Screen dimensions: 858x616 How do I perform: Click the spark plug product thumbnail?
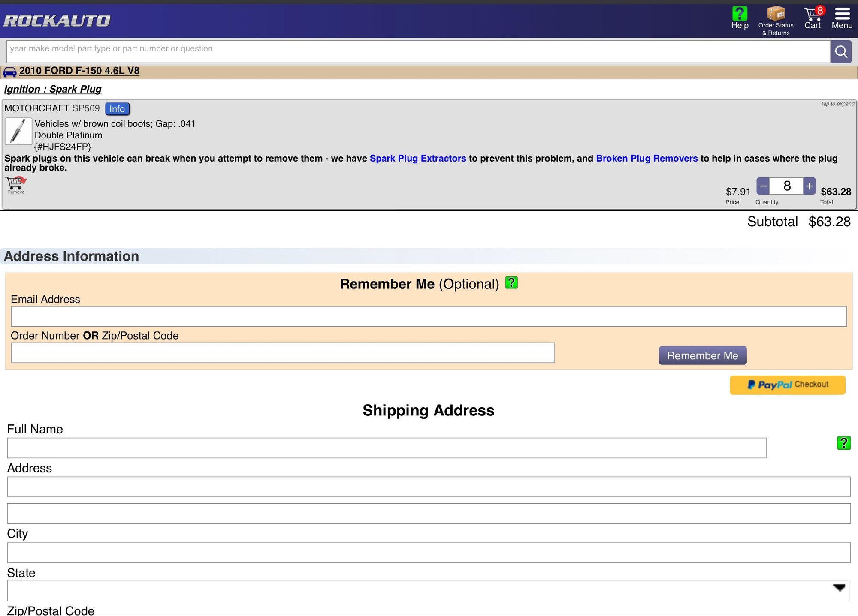(x=18, y=131)
